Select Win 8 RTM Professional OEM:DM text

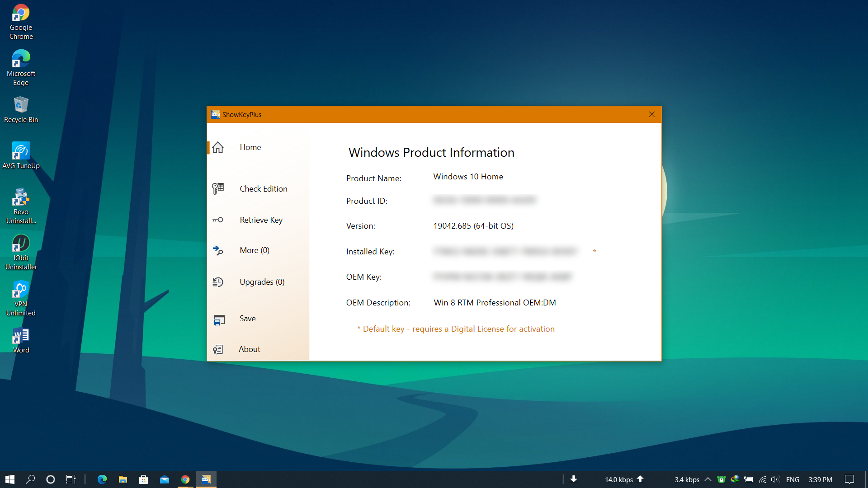pos(495,303)
